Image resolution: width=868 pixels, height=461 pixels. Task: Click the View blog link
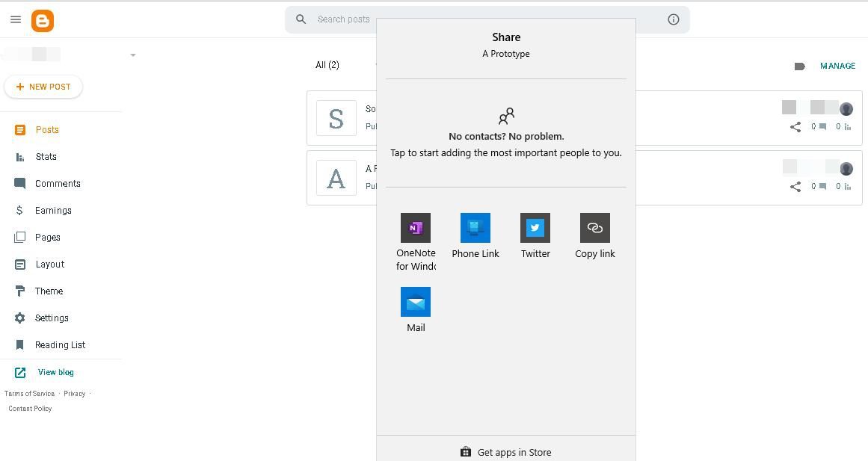55,372
